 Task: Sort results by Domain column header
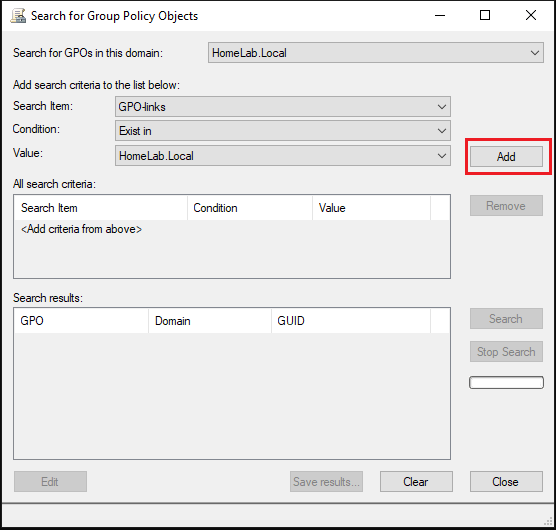(x=210, y=321)
